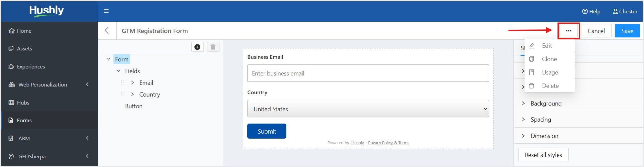Image resolution: width=644 pixels, height=167 pixels.
Task: Click the trash delete icon above tree
Action: pyautogui.click(x=213, y=47)
